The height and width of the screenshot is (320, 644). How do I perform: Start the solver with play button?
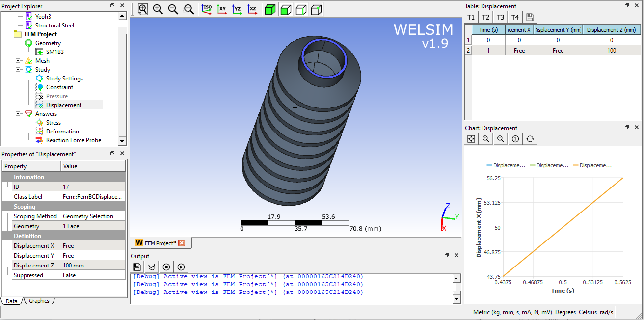click(x=181, y=267)
